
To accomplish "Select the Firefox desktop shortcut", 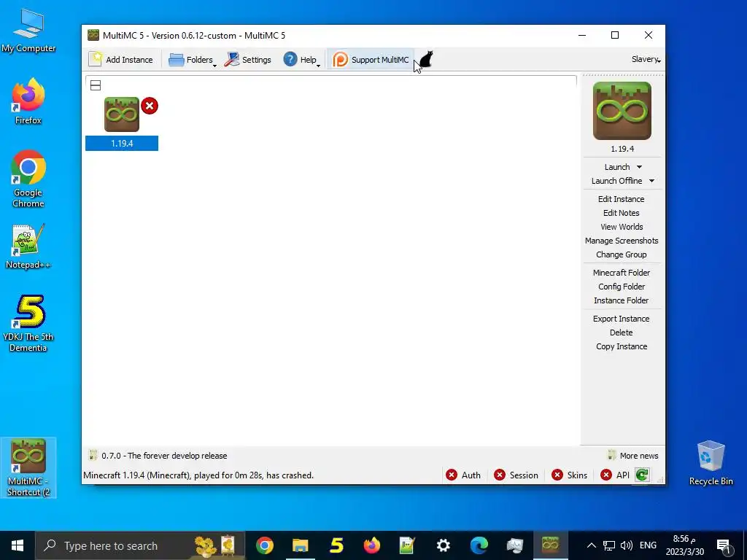I will 28,101.
